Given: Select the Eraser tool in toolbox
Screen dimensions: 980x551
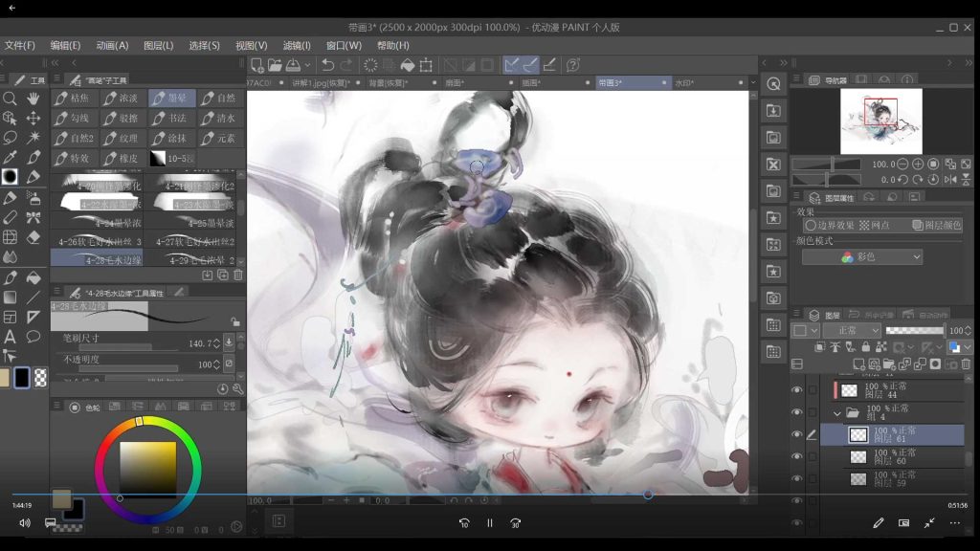Looking at the screenshot, I should tap(33, 237).
